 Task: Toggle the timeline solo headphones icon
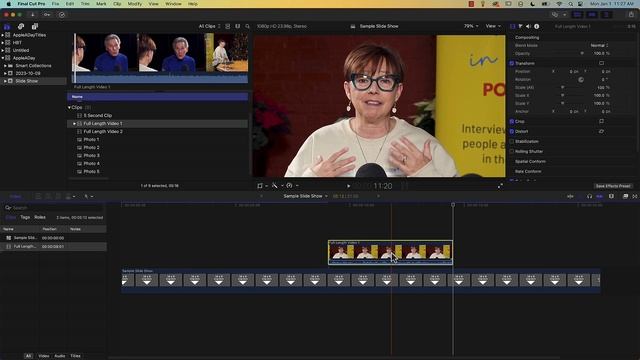(x=589, y=196)
